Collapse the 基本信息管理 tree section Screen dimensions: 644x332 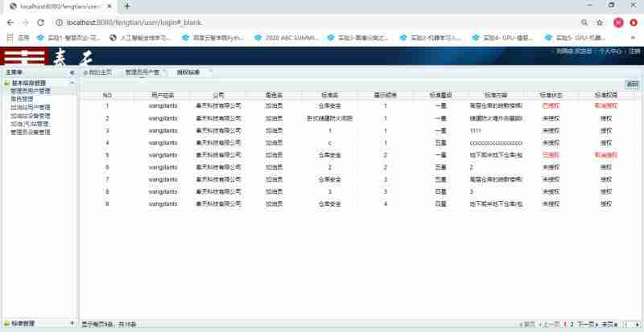click(x=6, y=83)
